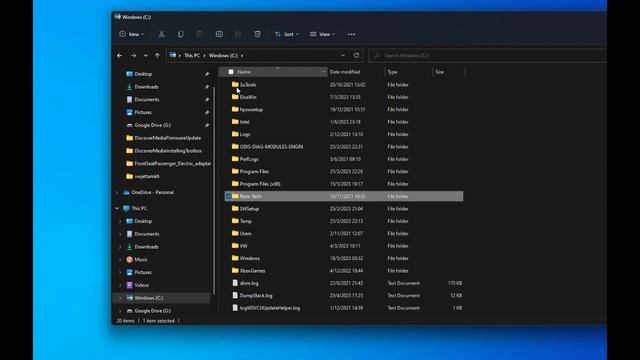Viewport: 640px width, 360px height.
Task: Select the Intel folder row
Action: tap(344, 122)
